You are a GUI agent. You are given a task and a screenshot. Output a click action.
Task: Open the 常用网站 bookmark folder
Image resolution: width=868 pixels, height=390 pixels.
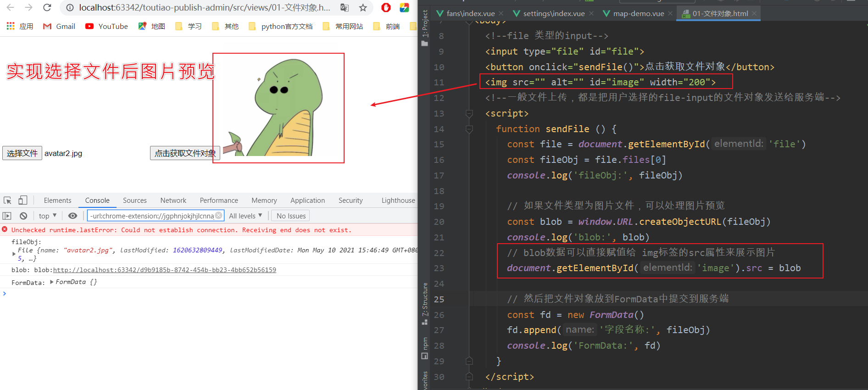(x=343, y=26)
